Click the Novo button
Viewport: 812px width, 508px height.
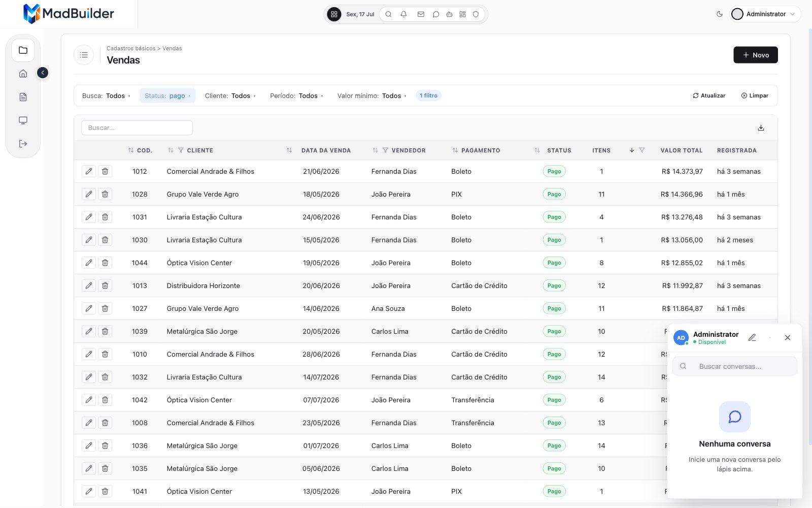pos(755,55)
